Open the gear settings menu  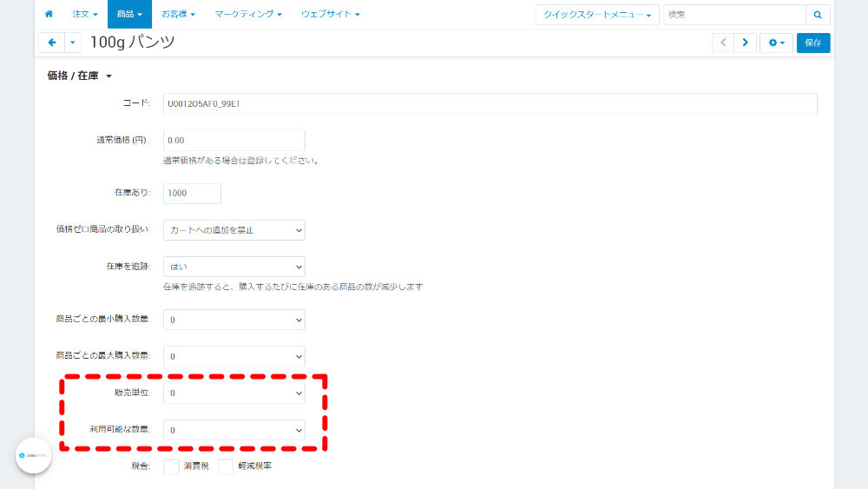click(x=776, y=43)
